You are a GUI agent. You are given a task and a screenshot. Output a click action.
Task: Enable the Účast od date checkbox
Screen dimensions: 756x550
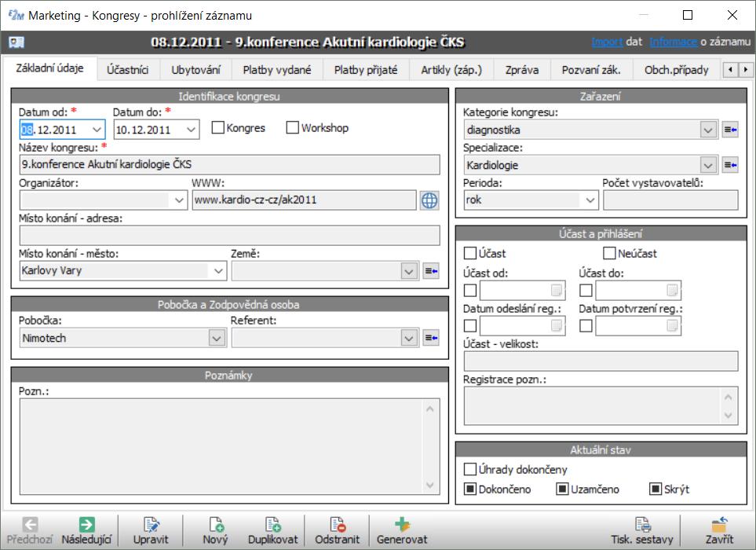coord(470,291)
